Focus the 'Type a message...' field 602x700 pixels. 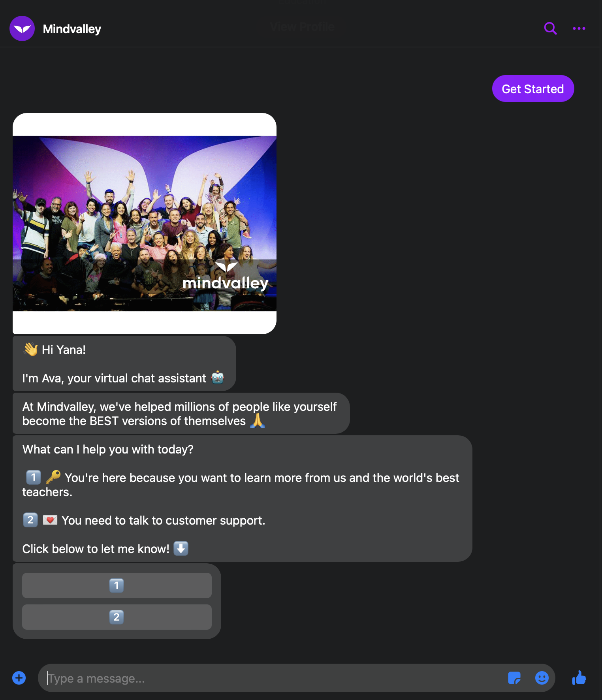tap(273, 678)
